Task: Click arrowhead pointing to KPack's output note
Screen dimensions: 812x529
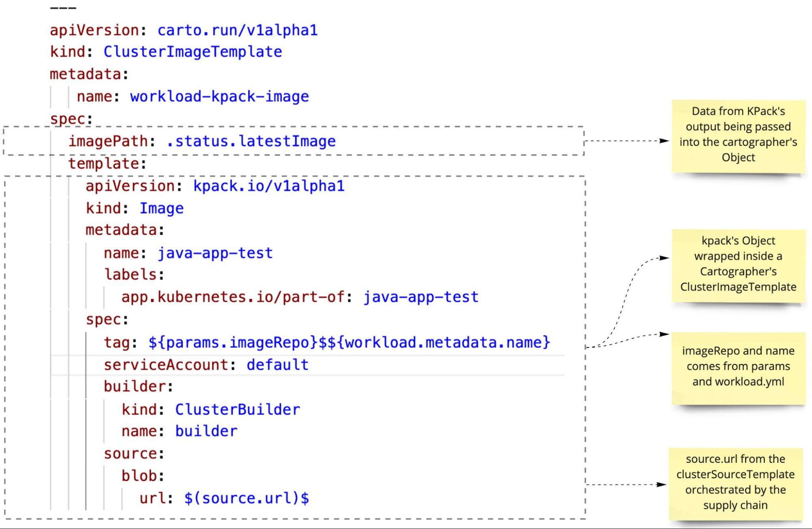Action: (x=664, y=141)
